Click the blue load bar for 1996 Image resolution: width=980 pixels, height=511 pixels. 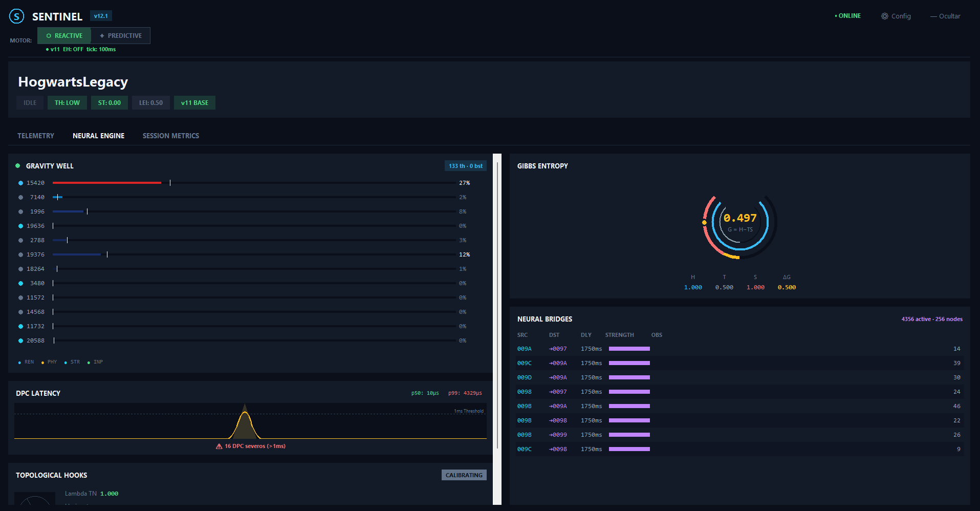click(x=68, y=211)
